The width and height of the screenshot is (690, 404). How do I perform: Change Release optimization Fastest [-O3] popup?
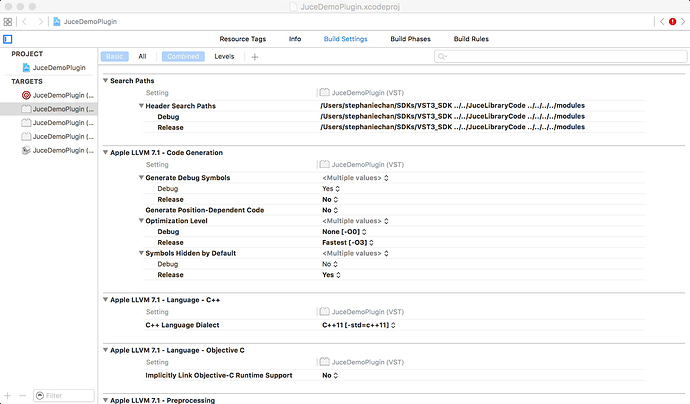coord(348,242)
